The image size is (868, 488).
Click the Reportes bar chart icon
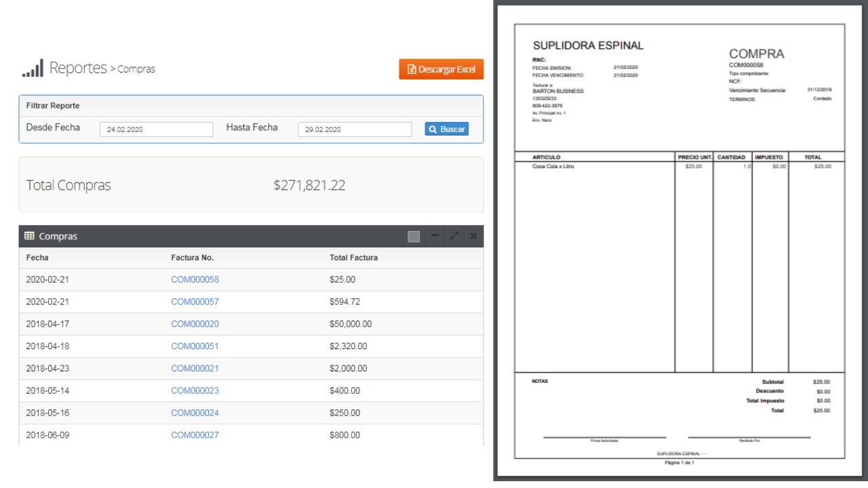(33, 68)
